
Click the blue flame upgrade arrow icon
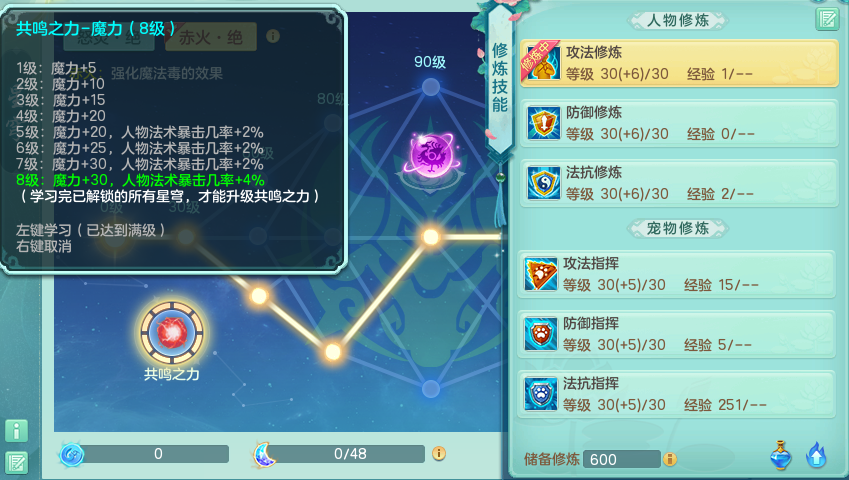click(x=816, y=455)
